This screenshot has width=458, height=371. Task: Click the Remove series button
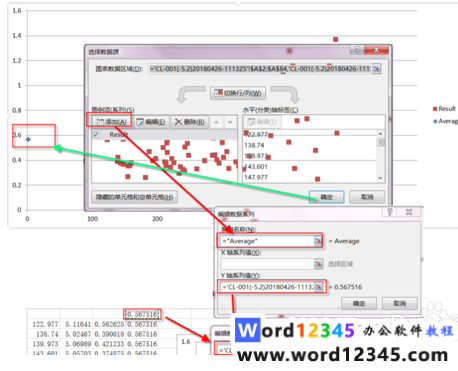pyautogui.click(x=190, y=122)
